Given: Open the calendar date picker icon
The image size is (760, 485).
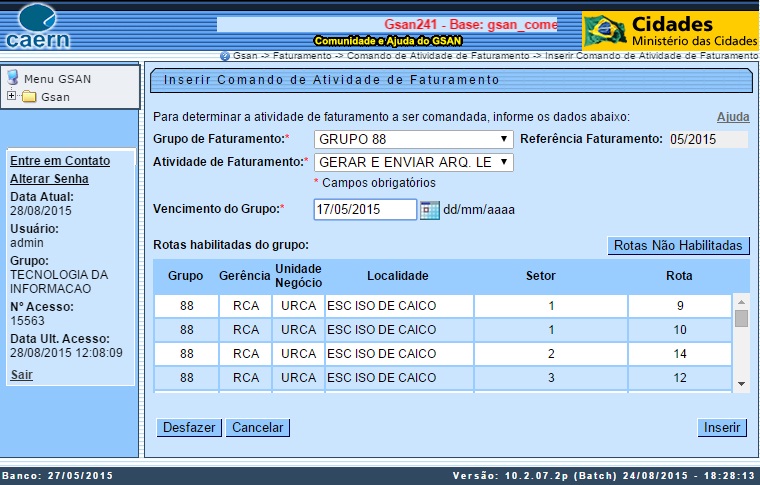Looking at the screenshot, I should pos(430,210).
